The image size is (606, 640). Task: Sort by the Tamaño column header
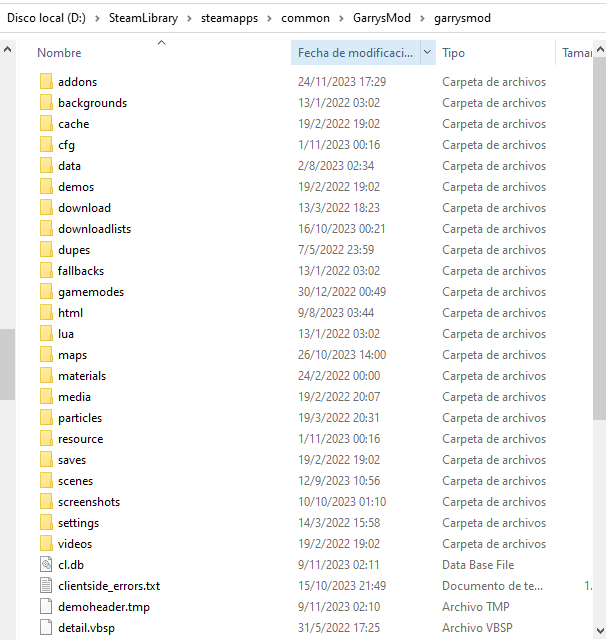tap(577, 53)
